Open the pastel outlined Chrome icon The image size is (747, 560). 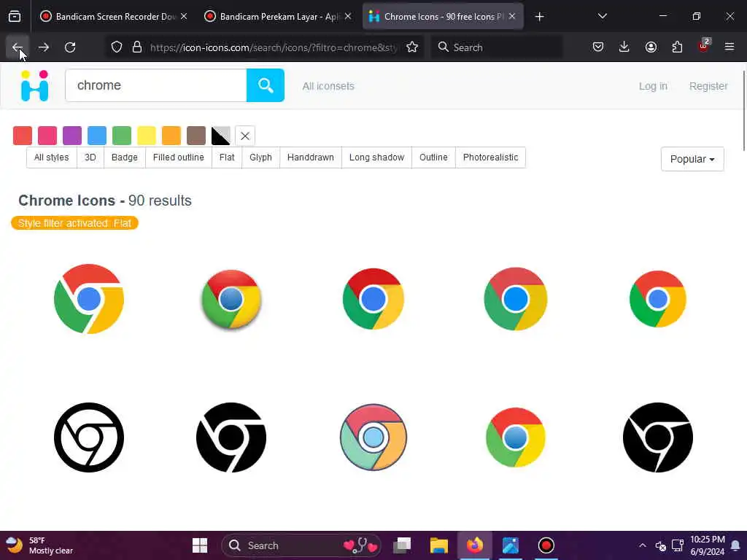tap(373, 437)
